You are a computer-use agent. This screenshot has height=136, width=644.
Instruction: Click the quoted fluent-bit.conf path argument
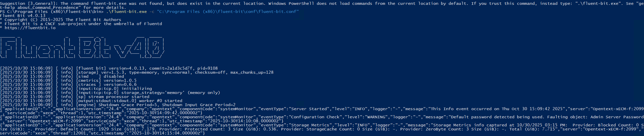click(228, 12)
